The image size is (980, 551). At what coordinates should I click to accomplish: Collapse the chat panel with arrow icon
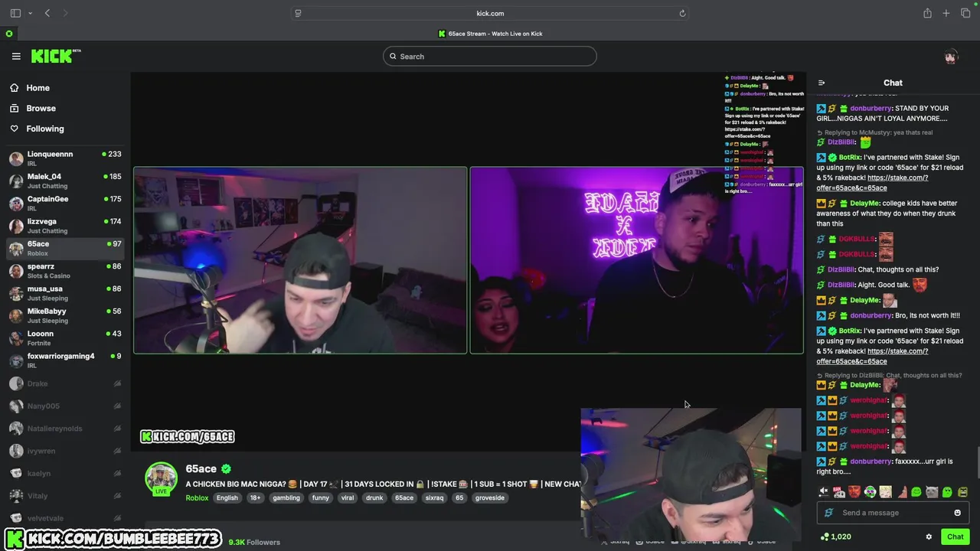[822, 83]
